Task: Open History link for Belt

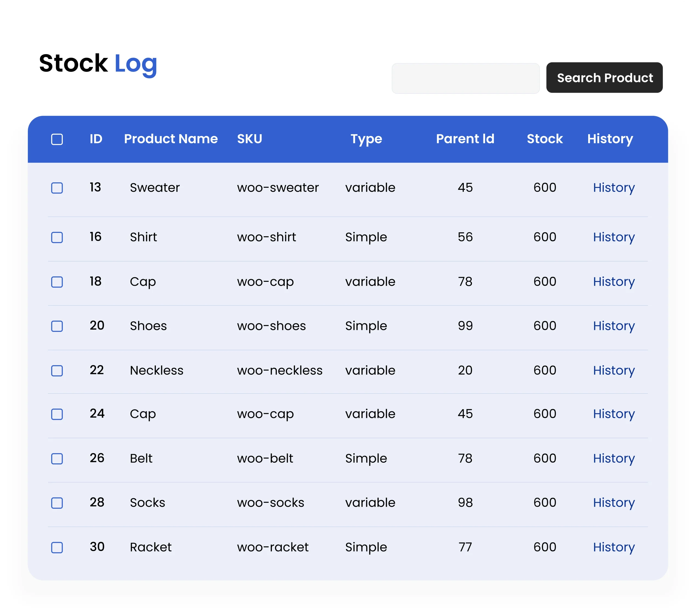Action: point(614,459)
